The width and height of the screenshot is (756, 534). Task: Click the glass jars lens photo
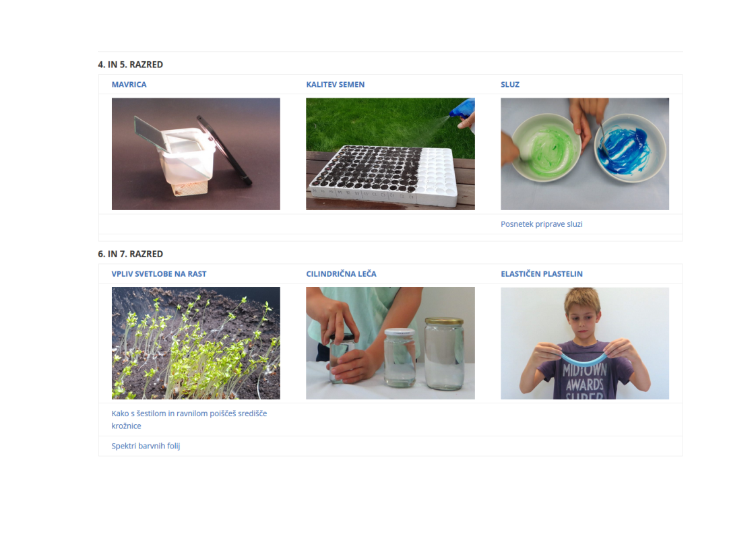390,343
